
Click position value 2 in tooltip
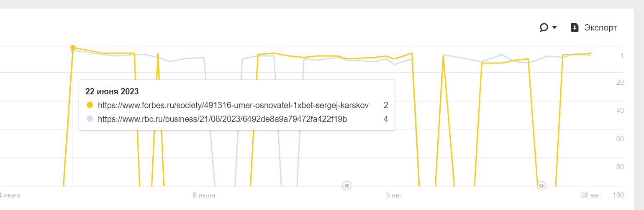click(x=385, y=105)
